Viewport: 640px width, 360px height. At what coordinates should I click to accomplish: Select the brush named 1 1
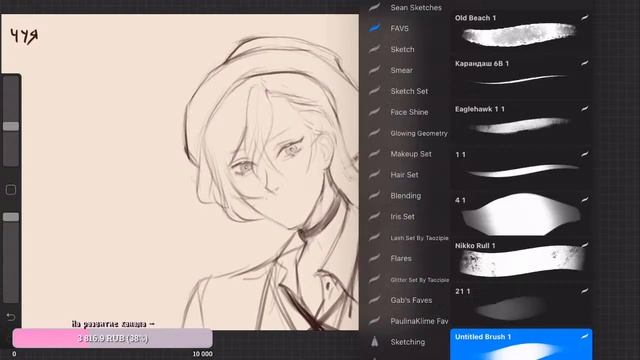pos(521,168)
